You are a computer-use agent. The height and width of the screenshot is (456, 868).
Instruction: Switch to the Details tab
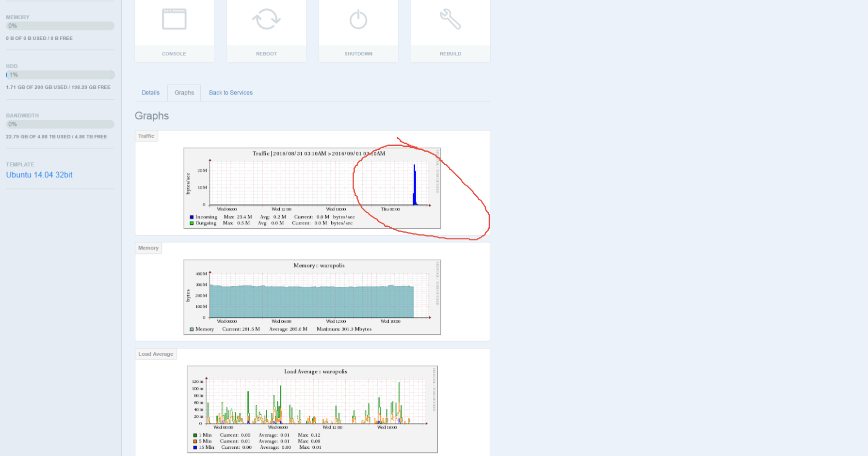point(150,93)
